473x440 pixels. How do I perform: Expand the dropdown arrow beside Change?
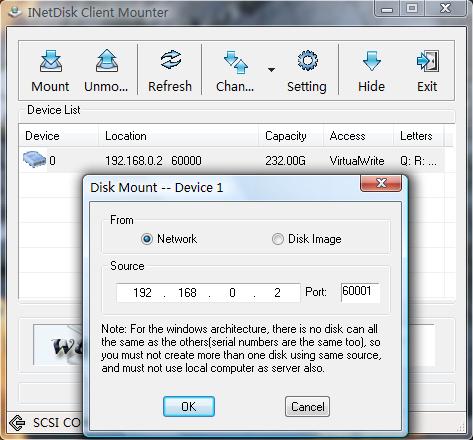coord(271,70)
